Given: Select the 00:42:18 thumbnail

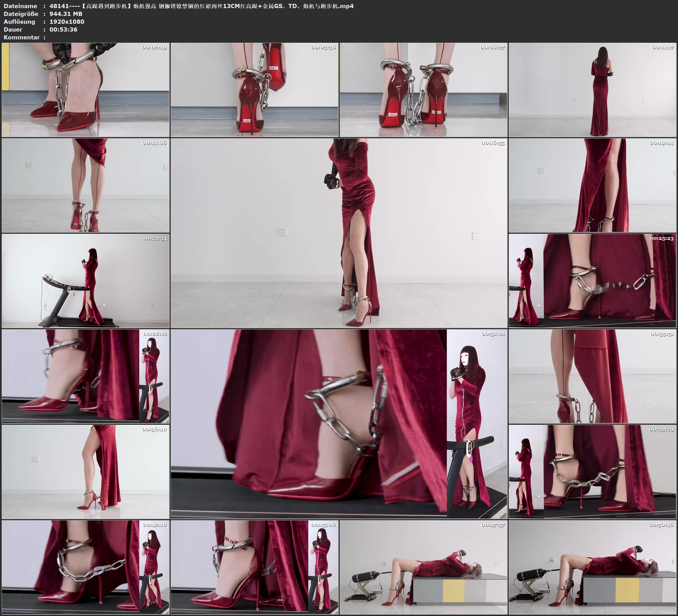Looking at the screenshot, I should tap(85, 567).
